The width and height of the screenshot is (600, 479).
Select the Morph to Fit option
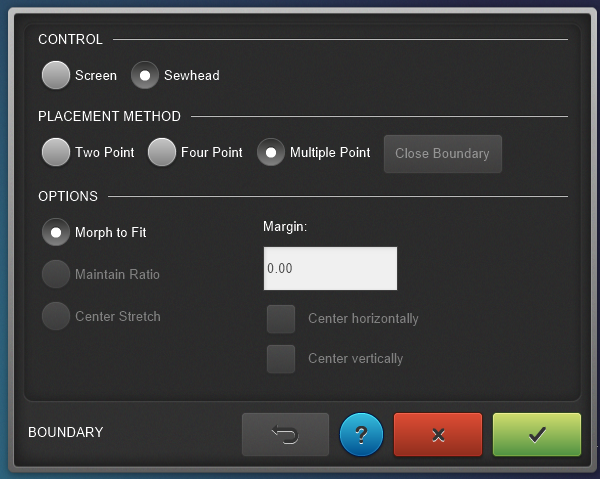click(x=57, y=232)
